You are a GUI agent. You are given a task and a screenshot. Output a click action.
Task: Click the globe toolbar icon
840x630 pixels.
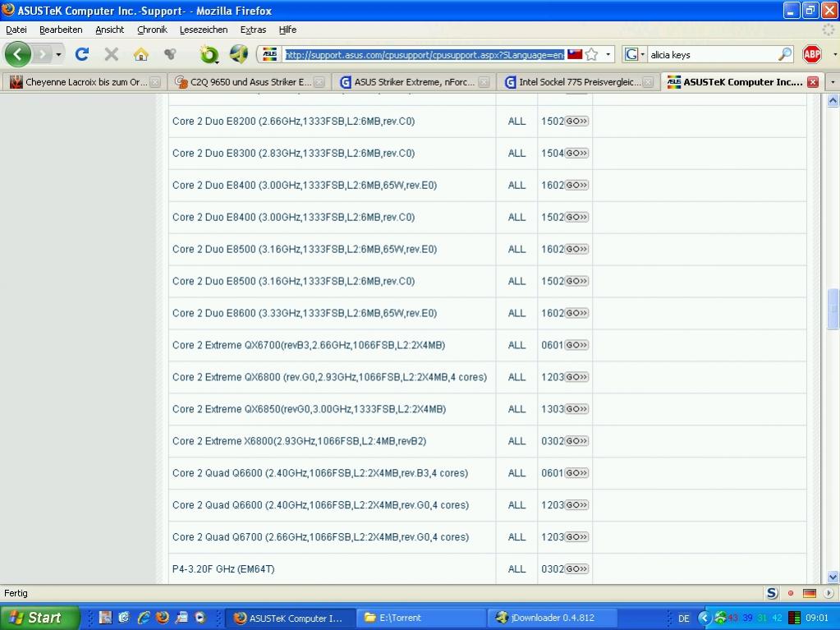point(238,54)
